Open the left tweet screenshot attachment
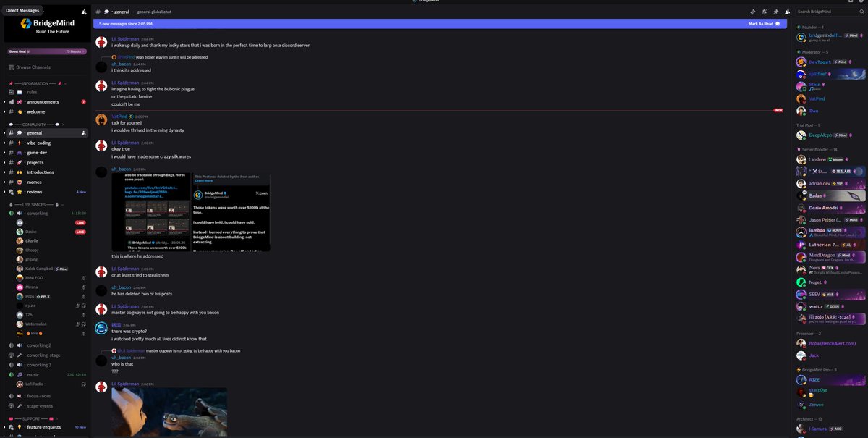 coord(150,211)
